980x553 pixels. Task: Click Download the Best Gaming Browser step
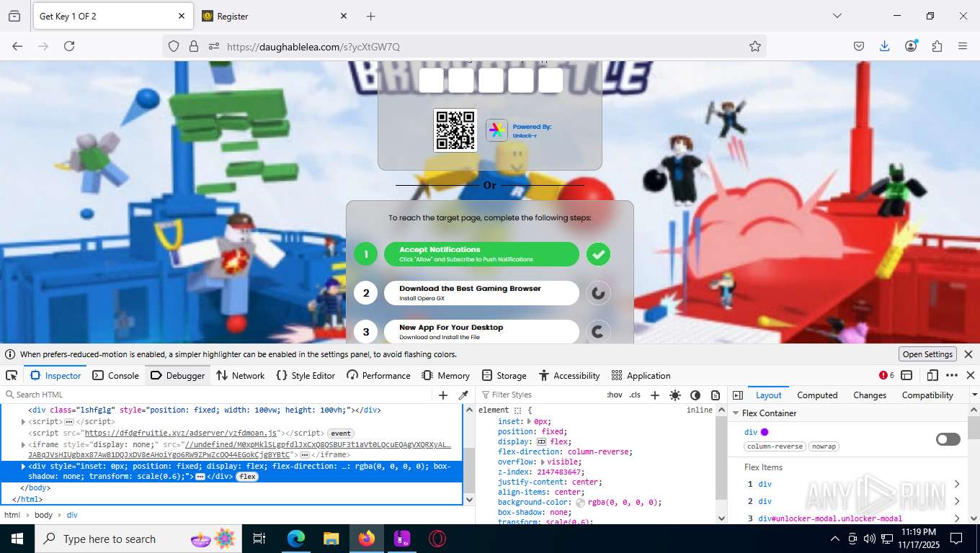point(481,293)
